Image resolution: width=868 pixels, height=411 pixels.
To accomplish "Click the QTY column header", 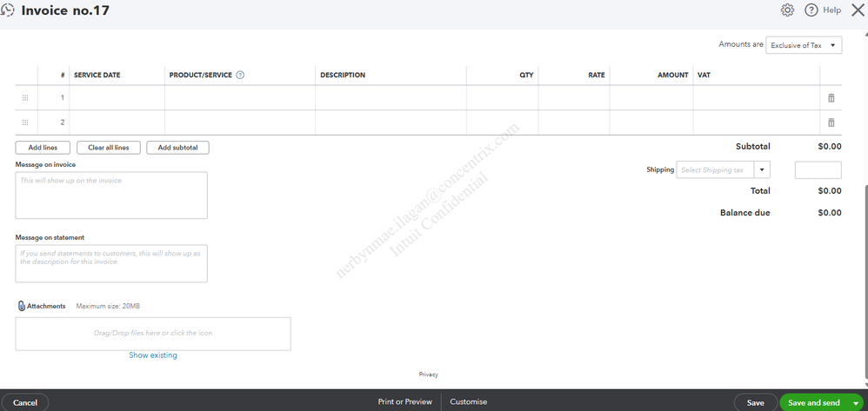I will click(x=526, y=76).
